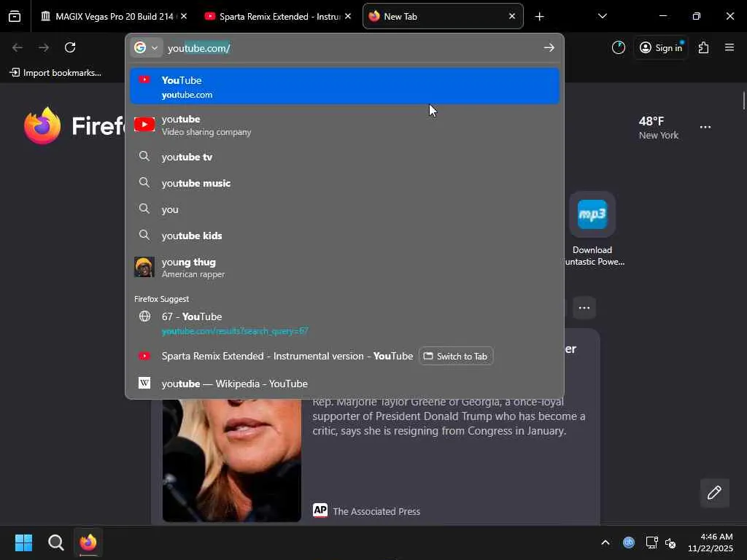Open the clock showing 4:46 AM
The image size is (747, 560).
click(711, 542)
